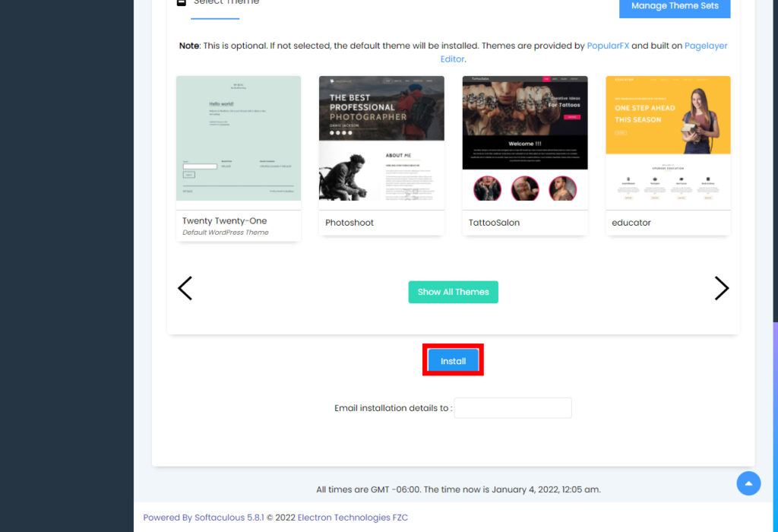Click the educator theme name
The width and height of the screenshot is (778, 532).
click(x=631, y=223)
